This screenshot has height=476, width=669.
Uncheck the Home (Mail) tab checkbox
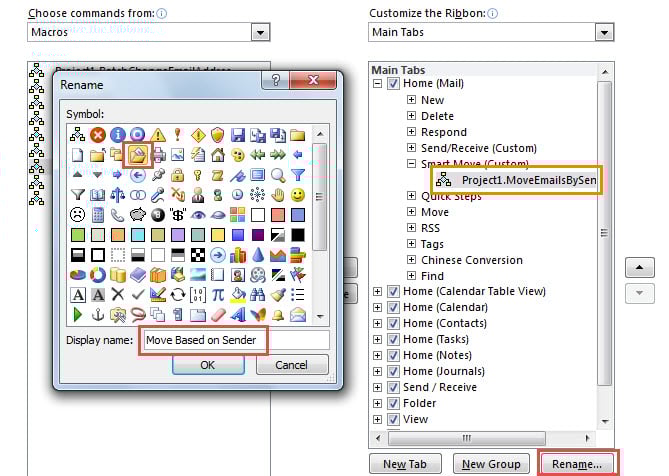coord(393,84)
